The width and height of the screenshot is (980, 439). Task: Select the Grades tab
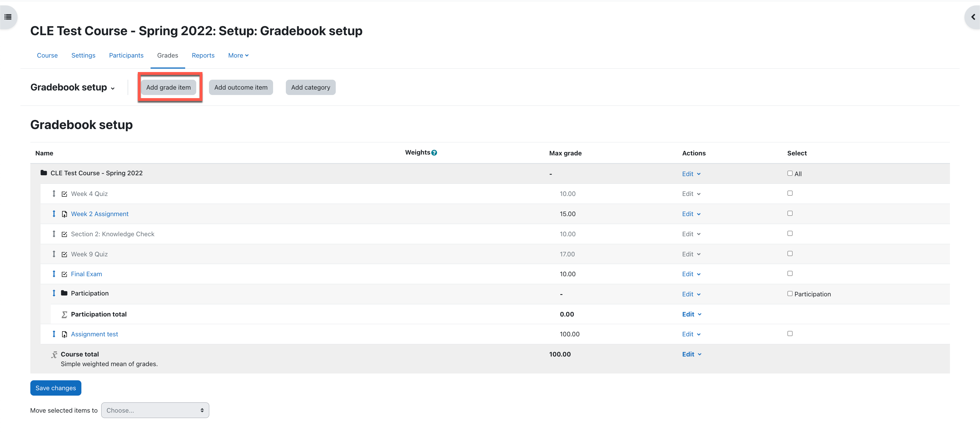tap(168, 56)
